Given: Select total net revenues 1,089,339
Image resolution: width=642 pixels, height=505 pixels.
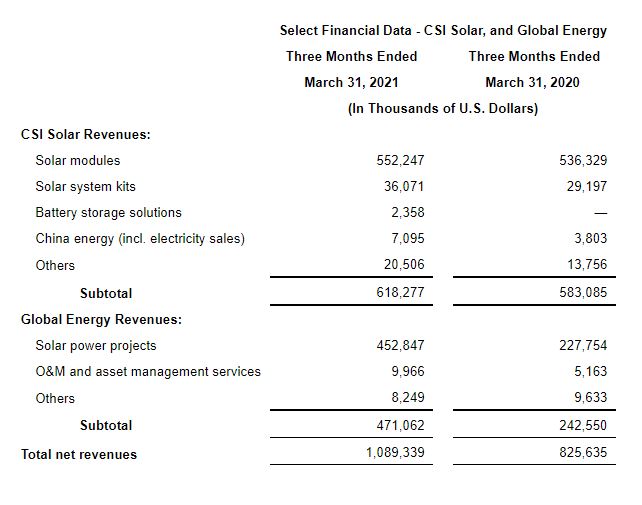Looking at the screenshot, I should tap(395, 453).
